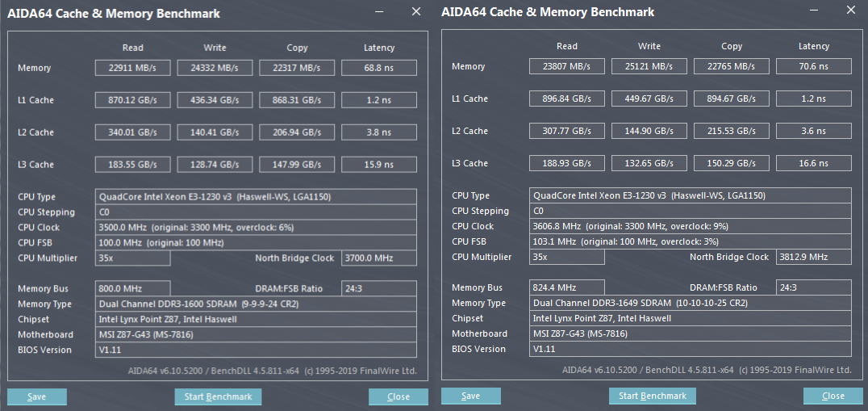Click Start Benchmark in the DDR3-1600 window
The height and width of the screenshot is (411, 868).
pyautogui.click(x=218, y=396)
